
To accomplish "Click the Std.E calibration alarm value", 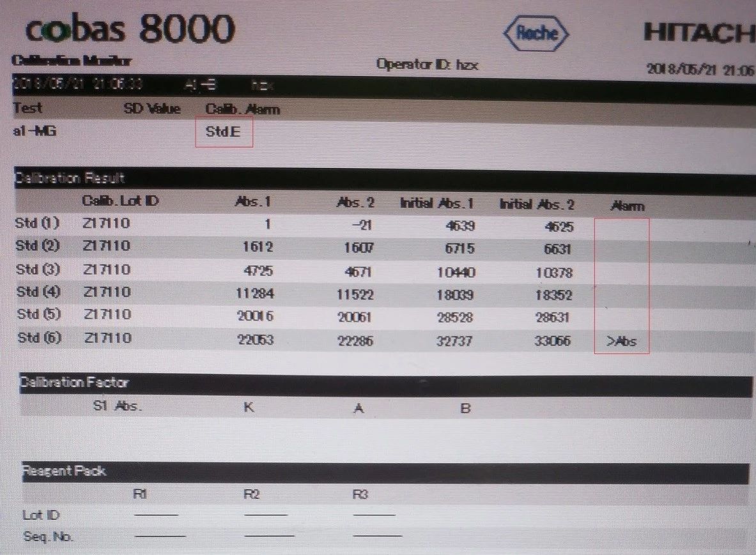I will coord(223,132).
